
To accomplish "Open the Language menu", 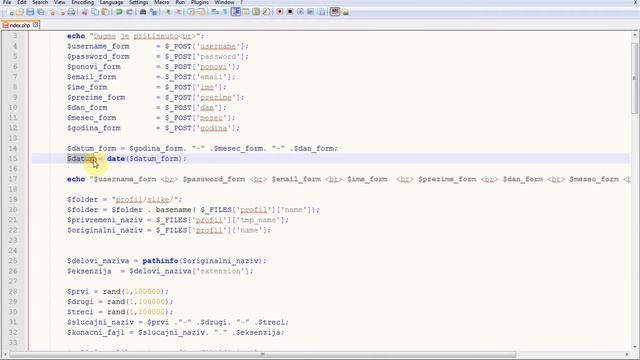I will [111, 2].
